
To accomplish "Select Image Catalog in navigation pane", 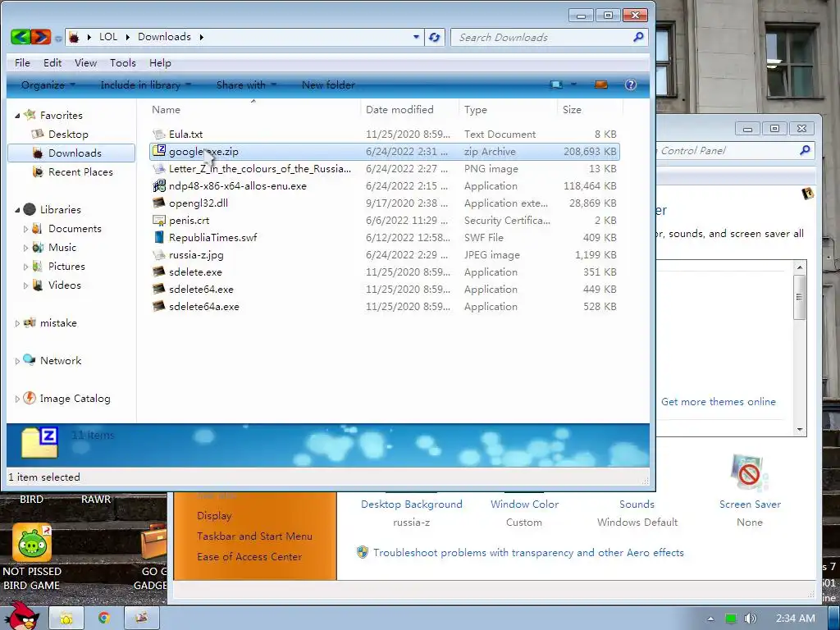I will pos(75,399).
